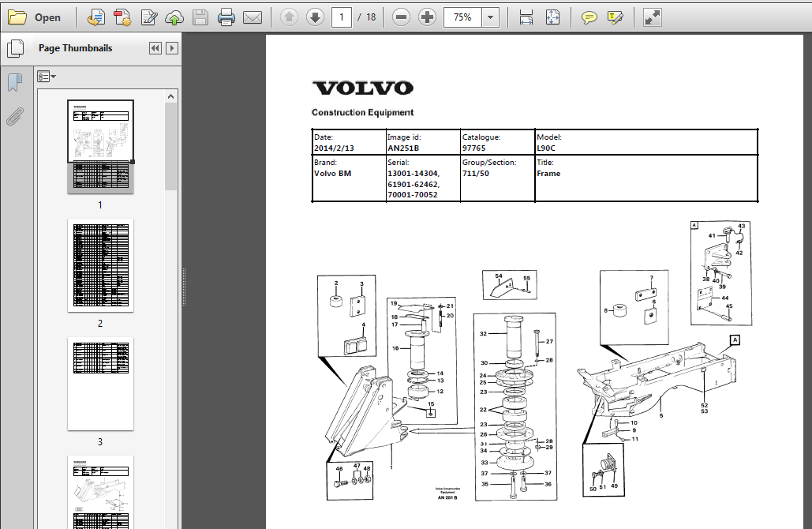Select the Page Thumbnails panel icon
This screenshot has height=529, width=812.
click(x=16, y=49)
